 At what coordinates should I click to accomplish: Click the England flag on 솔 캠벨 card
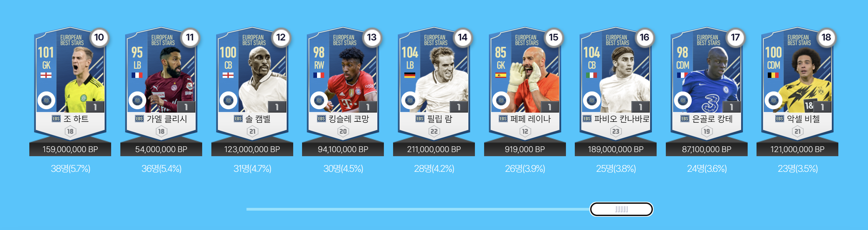[x=228, y=75]
